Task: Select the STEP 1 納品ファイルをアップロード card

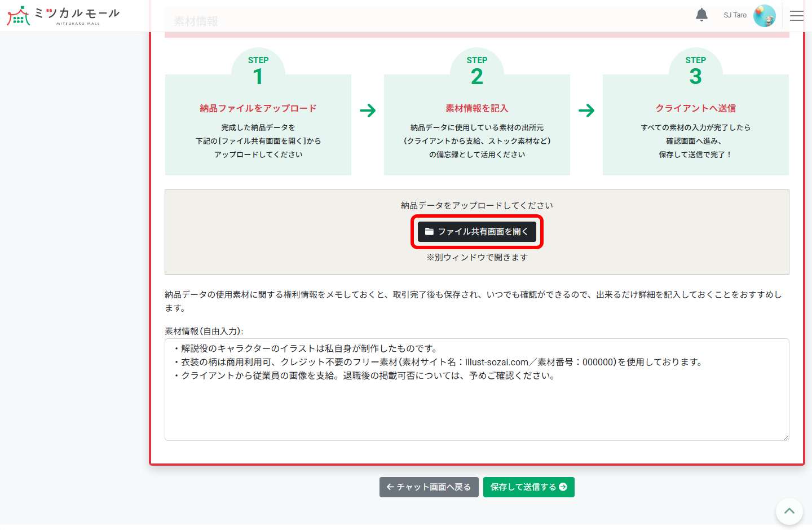Action: click(258, 124)
